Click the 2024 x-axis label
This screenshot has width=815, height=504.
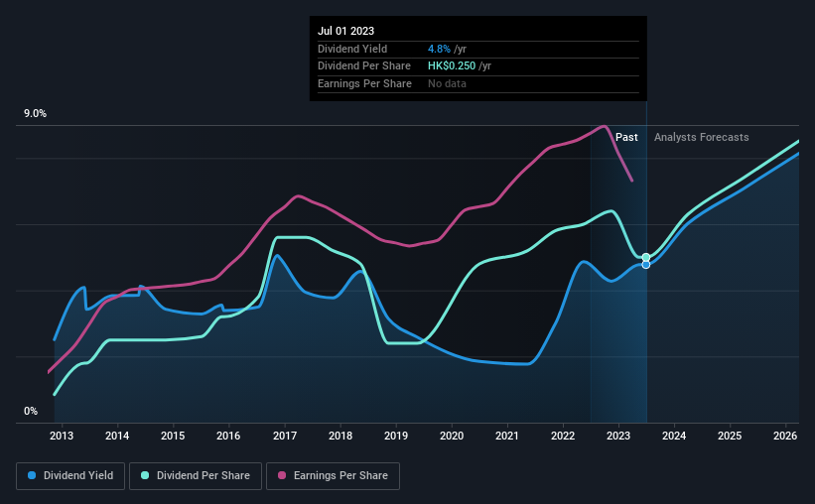tap(674, 436)
